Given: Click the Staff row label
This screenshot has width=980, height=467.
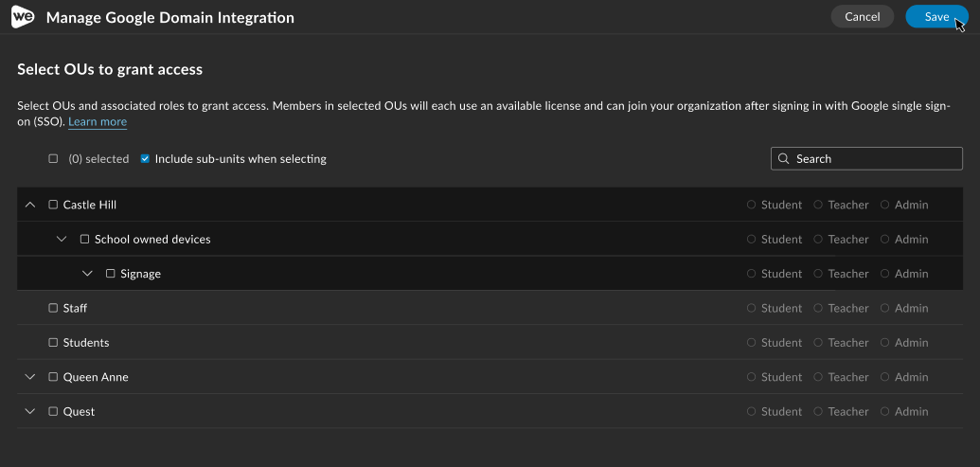Looking at the screenshot, I should coord(75,308).
